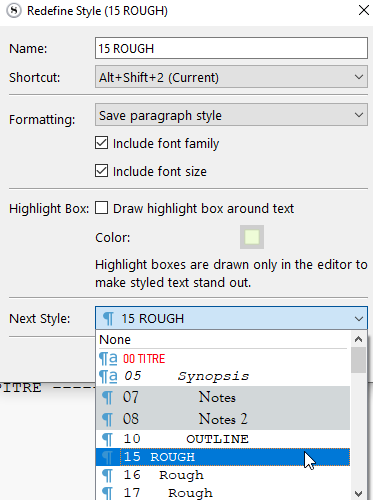Click paragraph-character icon beside 05 Synopsis
Image resolution: width=373 pixels, height=500 pixels.
pyautogui.click(x=108, y=377)
